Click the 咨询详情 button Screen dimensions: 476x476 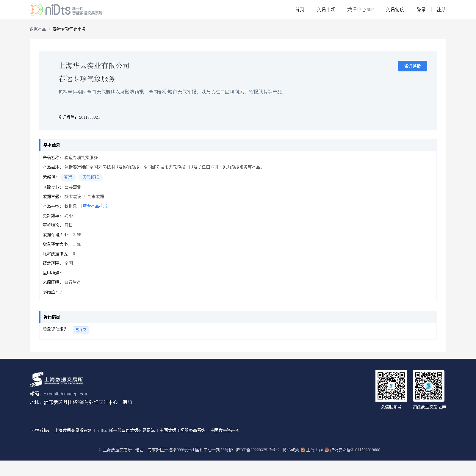[412, 66]
